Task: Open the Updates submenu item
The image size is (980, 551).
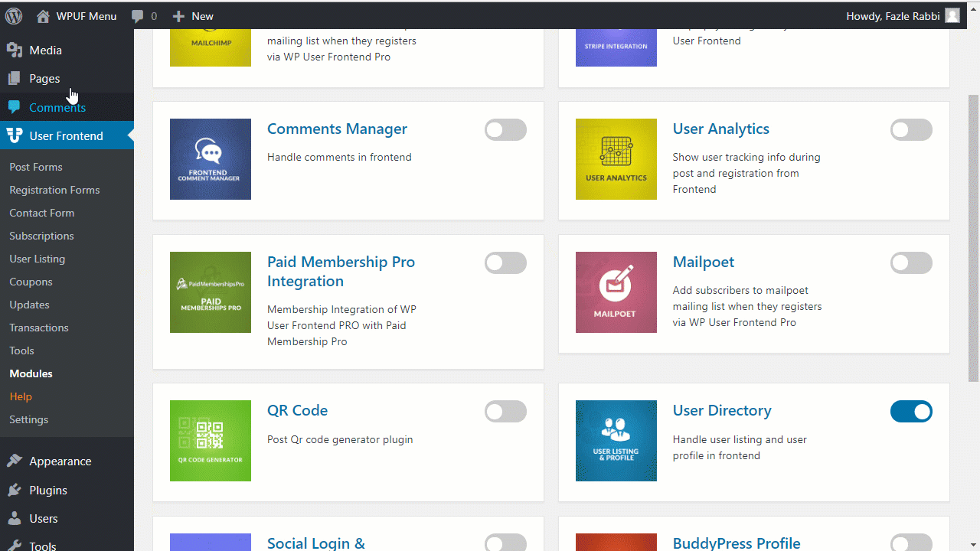Action: pos(29,305)
